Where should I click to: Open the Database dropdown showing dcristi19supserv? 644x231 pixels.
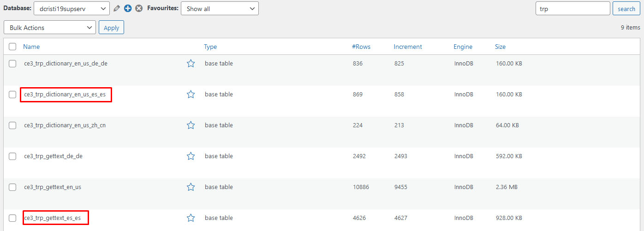point(72,8)
